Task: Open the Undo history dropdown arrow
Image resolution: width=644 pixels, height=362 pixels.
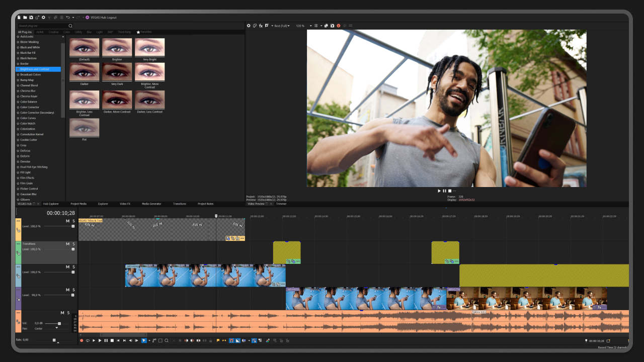Action: (73, 17)
